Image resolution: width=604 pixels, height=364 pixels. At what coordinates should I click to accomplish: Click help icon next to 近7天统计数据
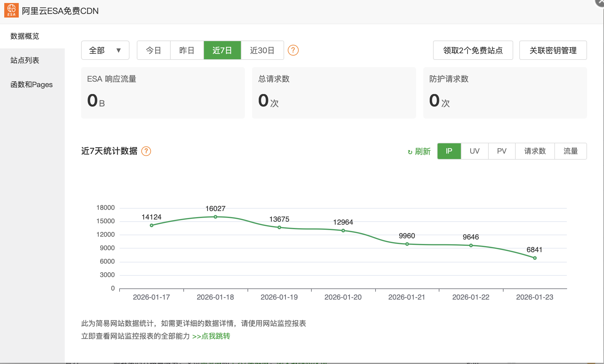(x=146, y=151)
